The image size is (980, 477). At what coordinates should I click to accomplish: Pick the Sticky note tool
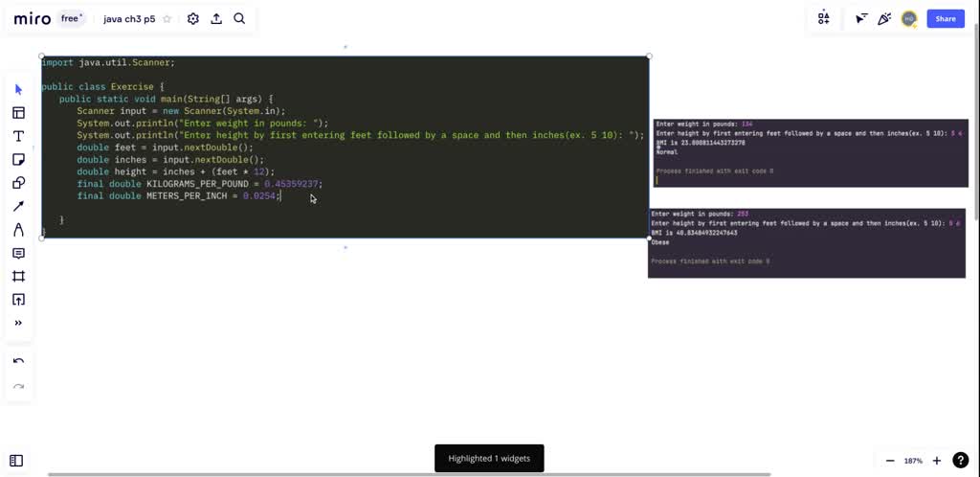(18, 160)
